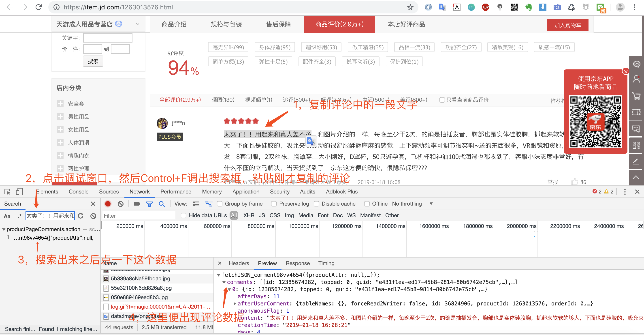Expand the 安全套 category in store sidebar

[60, 103]
